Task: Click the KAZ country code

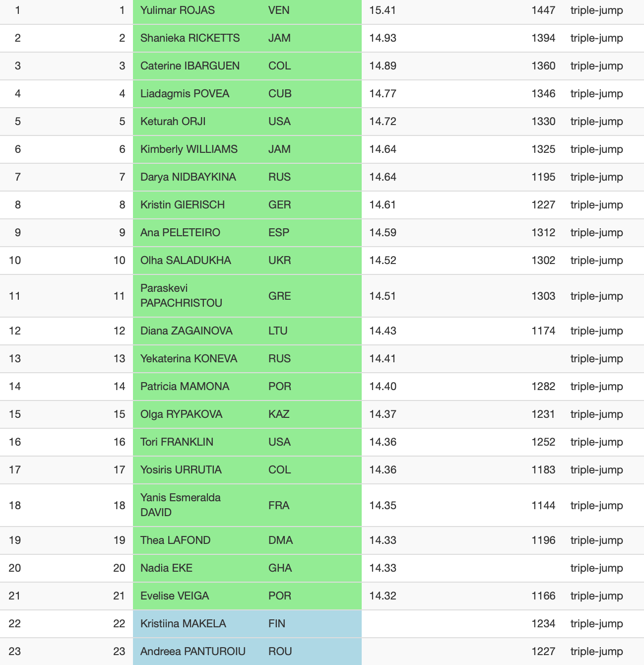Action: (279, 414)
